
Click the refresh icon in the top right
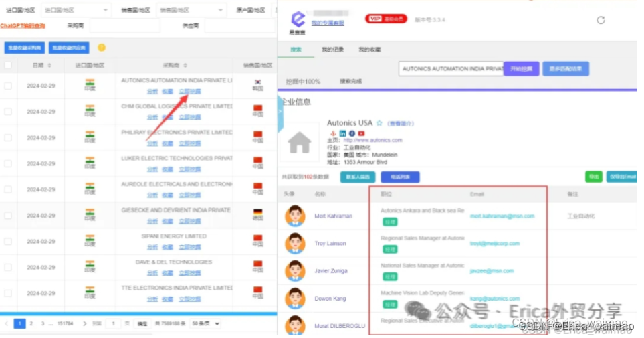pos(601,20)
